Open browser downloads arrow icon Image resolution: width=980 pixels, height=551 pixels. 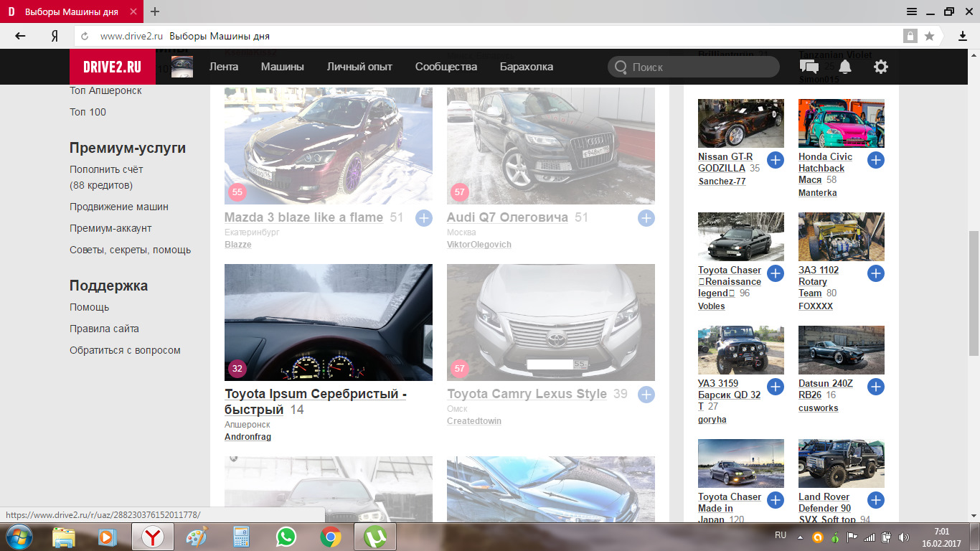click(963, 36)
